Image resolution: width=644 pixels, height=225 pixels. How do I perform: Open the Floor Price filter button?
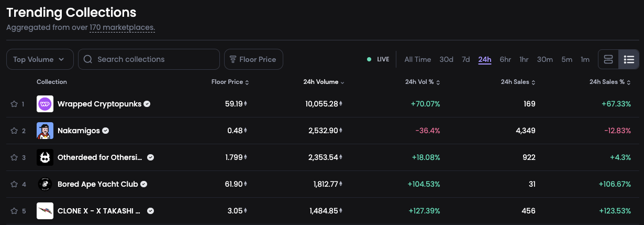(253, 59)
